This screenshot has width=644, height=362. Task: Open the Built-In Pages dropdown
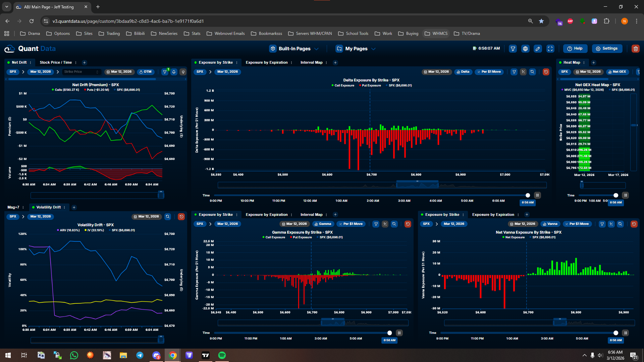[x=294, y=49]
